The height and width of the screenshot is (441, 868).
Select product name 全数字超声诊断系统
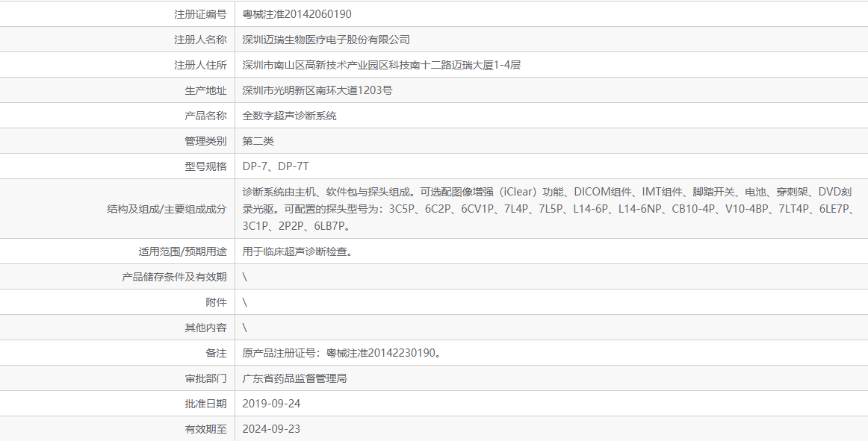pyautogui.click(x=290, y=116)
